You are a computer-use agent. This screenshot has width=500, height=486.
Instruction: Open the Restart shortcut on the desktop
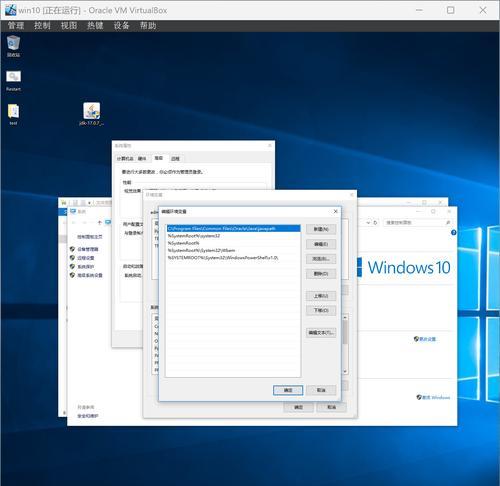click(x=13, y=81)
